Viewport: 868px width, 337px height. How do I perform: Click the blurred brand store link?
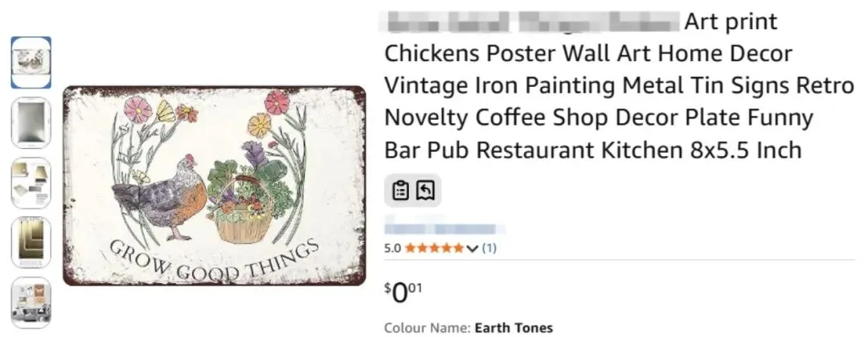[x=444, y=228]
